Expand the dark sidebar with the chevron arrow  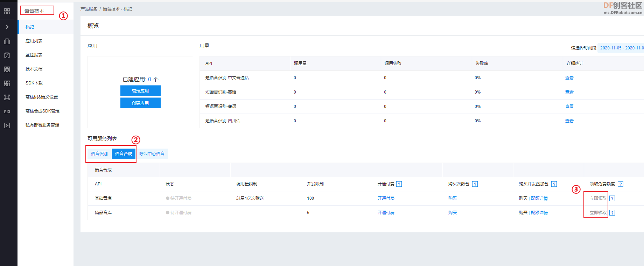coord(7,27)
